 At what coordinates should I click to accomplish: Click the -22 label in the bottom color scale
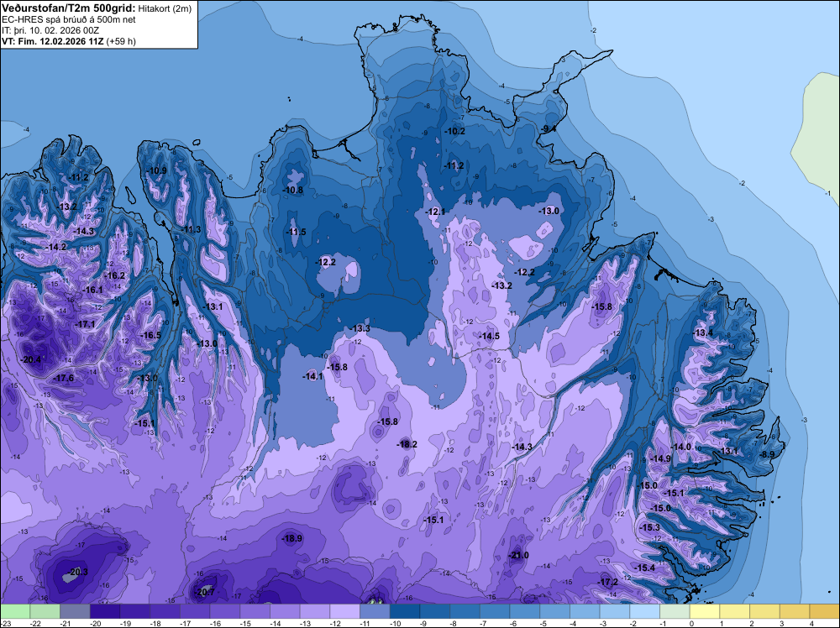(x=36, y=624)
